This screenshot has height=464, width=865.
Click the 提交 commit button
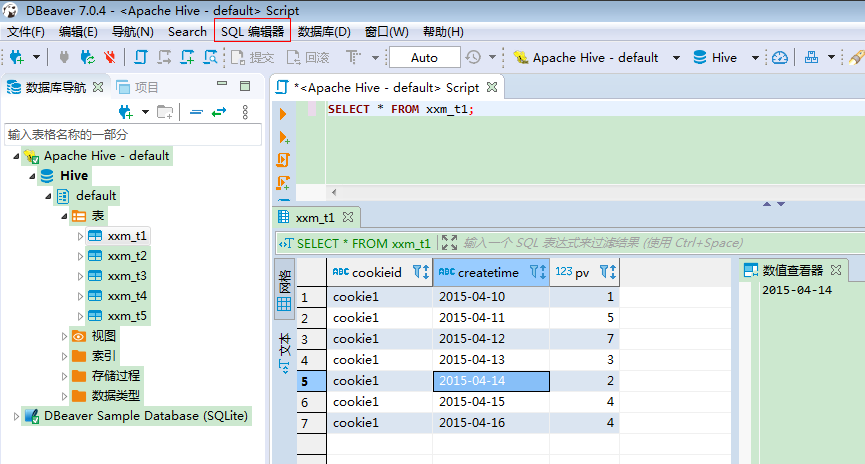pyautogui.click(x=253, y=57)
